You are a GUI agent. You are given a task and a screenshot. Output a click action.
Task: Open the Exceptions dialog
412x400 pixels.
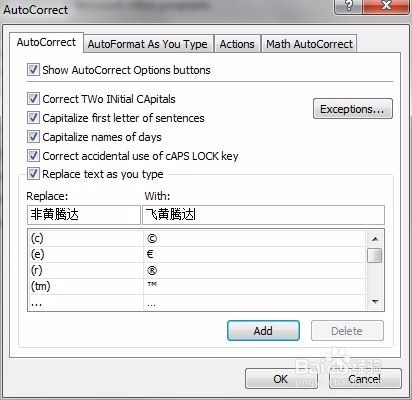click(x=353, y=109)
